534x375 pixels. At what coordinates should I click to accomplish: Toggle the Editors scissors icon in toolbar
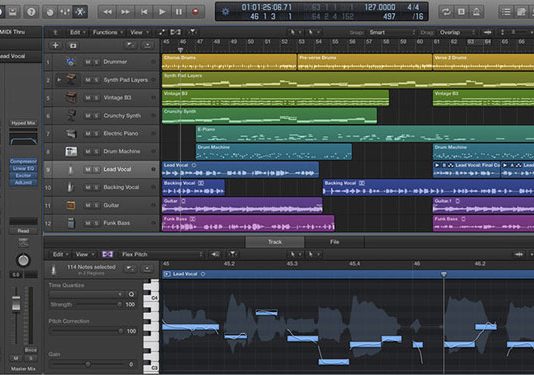pos(80,12)
